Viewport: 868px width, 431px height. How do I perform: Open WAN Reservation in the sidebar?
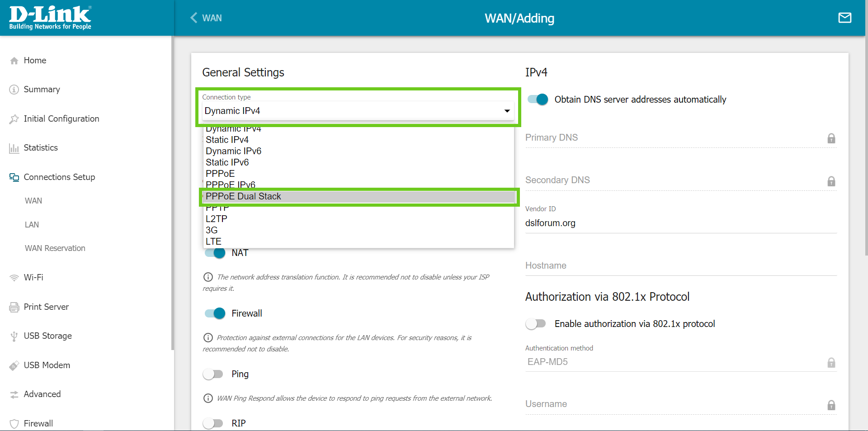(55, 248)
